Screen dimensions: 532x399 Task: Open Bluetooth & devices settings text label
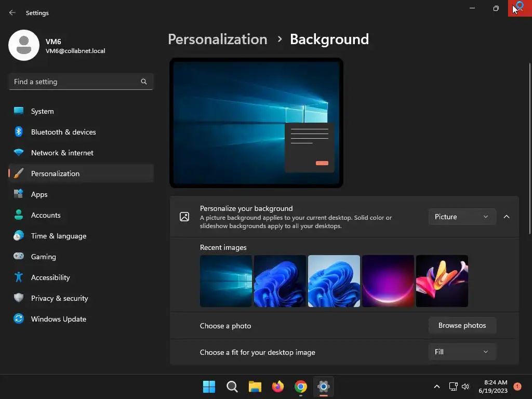tap(63, 132)
